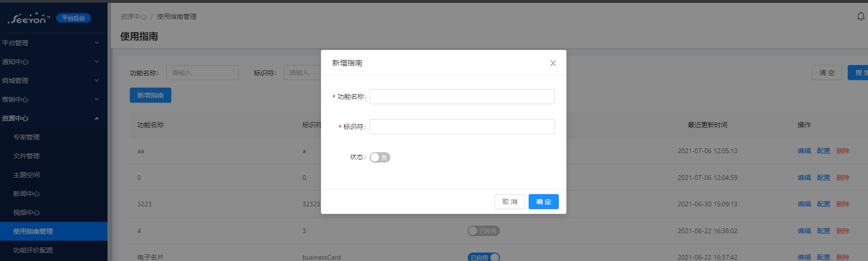This screenshot has width=868, height=261.
Task: Click 编辑 in the aa row
Action: (x=804, y=151)
